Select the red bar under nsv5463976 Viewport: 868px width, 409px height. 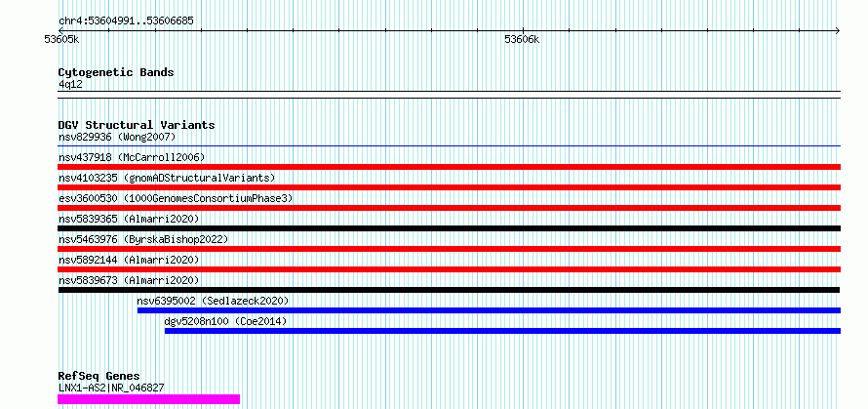pos(449,249)
